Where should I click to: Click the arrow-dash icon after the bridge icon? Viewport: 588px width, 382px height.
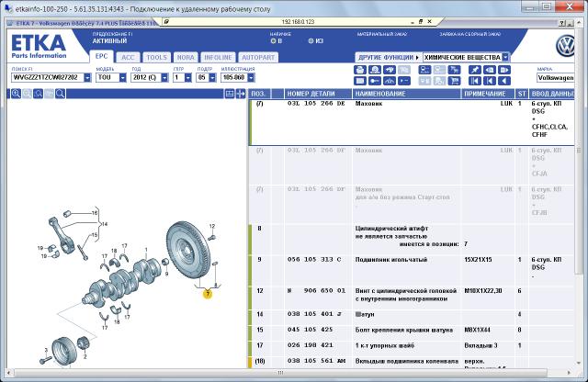pos(404,81)
